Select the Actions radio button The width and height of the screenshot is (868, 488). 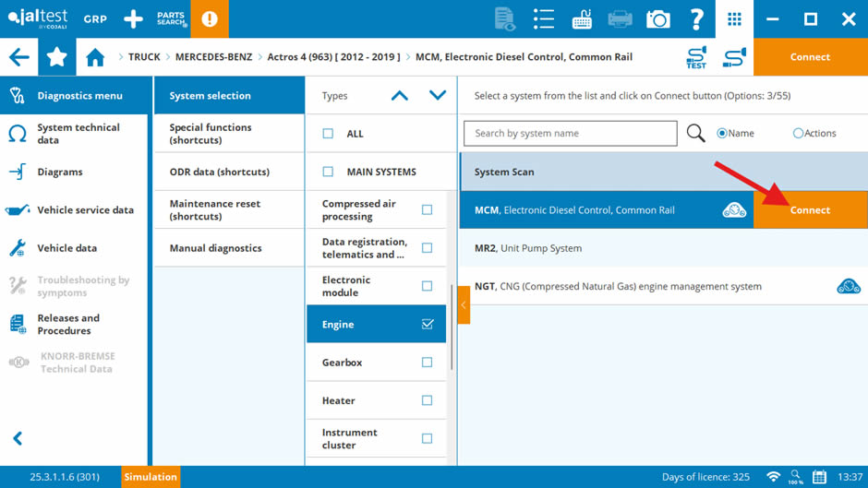(798, 134)
